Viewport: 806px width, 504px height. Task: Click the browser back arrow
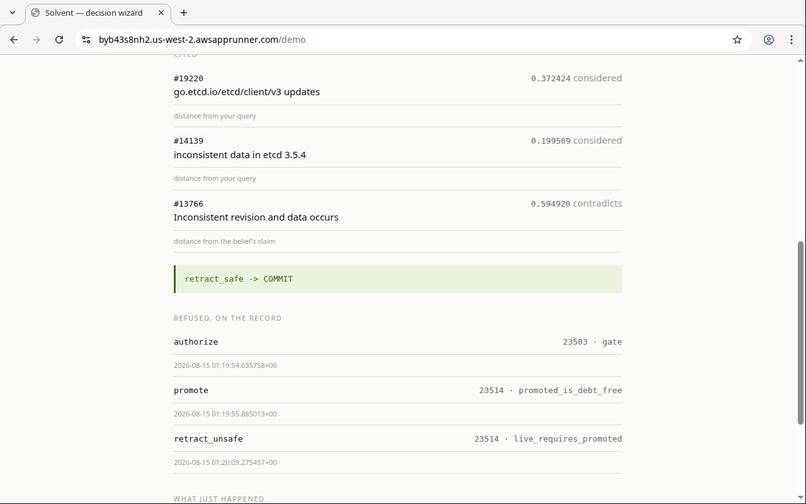[14, 40]
